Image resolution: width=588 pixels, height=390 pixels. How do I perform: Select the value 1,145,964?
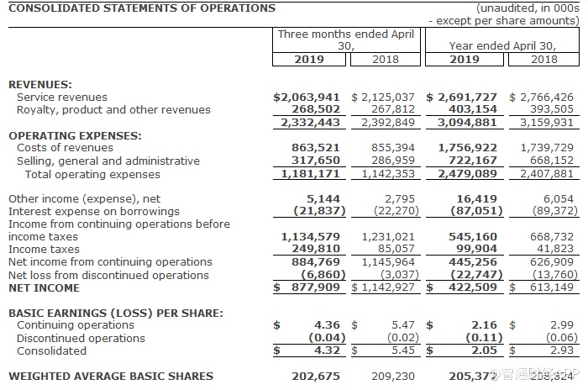(388, 262)
